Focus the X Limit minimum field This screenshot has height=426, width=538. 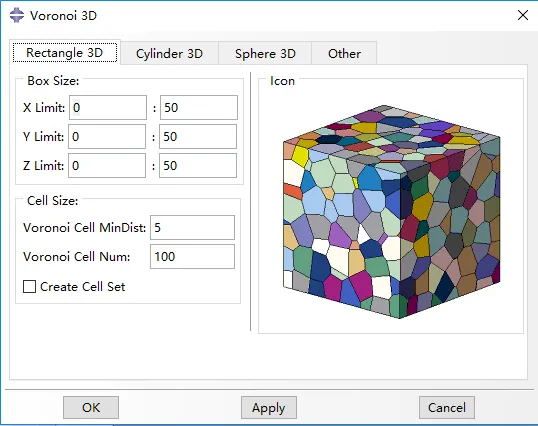108,108
